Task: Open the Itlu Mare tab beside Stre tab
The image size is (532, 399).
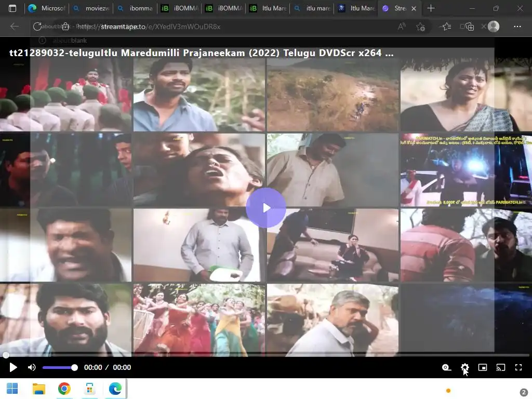Action: pos(355,8)
